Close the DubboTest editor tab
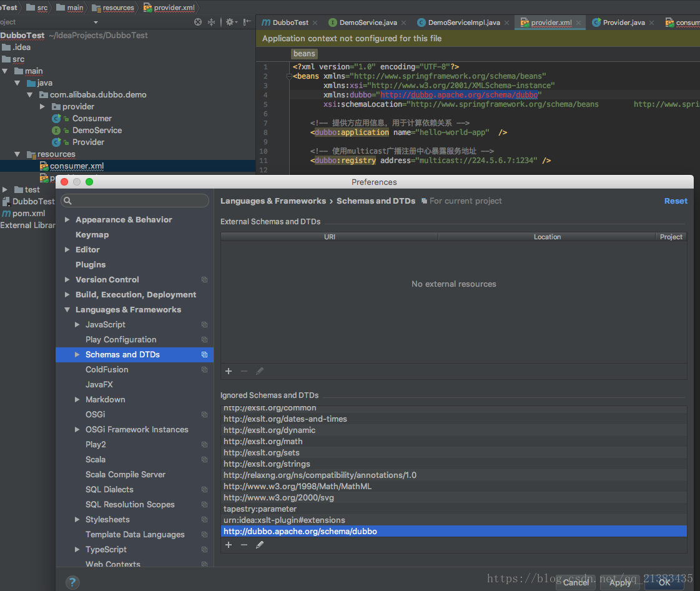The height and width of the screenshot is (591, 700). click(x=315, y=22)
